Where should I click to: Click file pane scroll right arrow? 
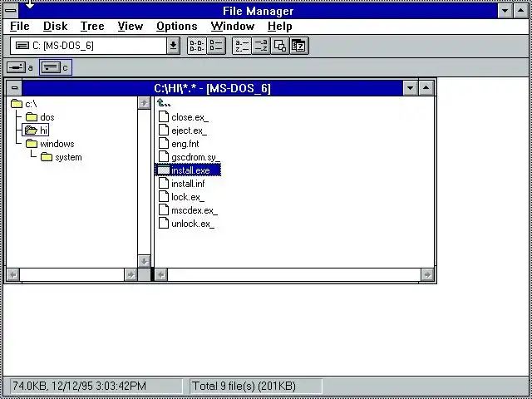(x=427, y=274)
